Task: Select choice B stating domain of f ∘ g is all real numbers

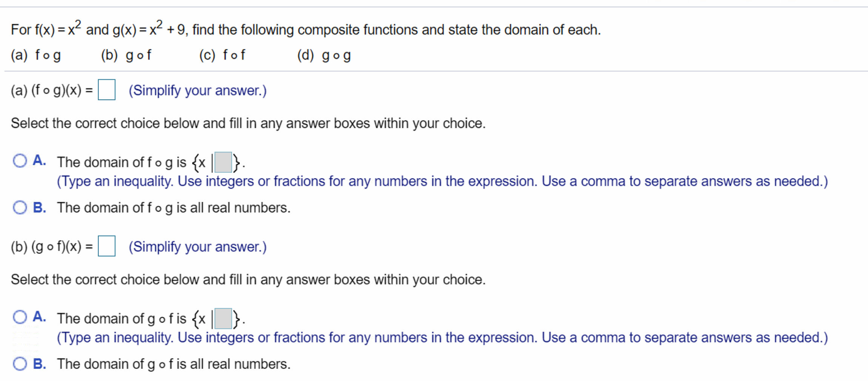Action: click(20, 207)
